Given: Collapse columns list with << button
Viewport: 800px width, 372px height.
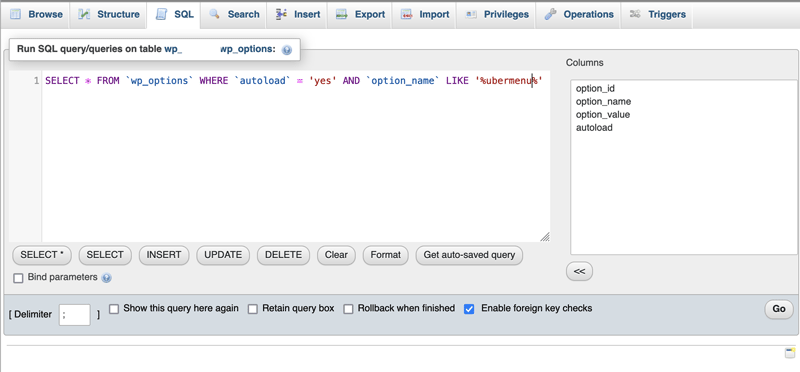Looking at the screenshot, I should [x=579, y=271].
